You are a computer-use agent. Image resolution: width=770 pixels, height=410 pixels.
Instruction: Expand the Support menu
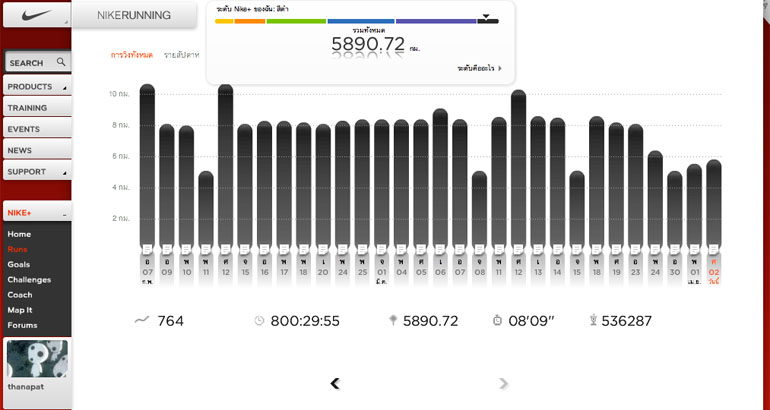click(x=36, y=171)
